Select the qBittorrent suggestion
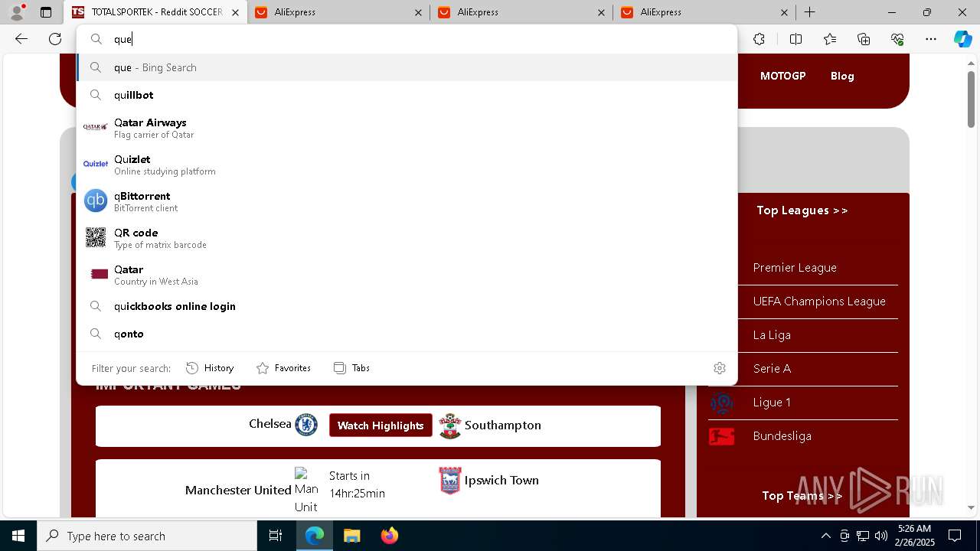 [x=407, y=201]
